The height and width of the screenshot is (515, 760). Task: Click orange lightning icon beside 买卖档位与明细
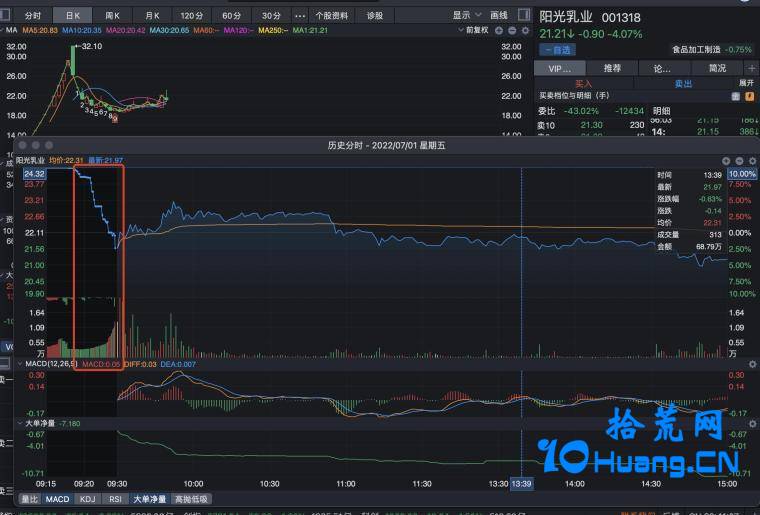750,96
